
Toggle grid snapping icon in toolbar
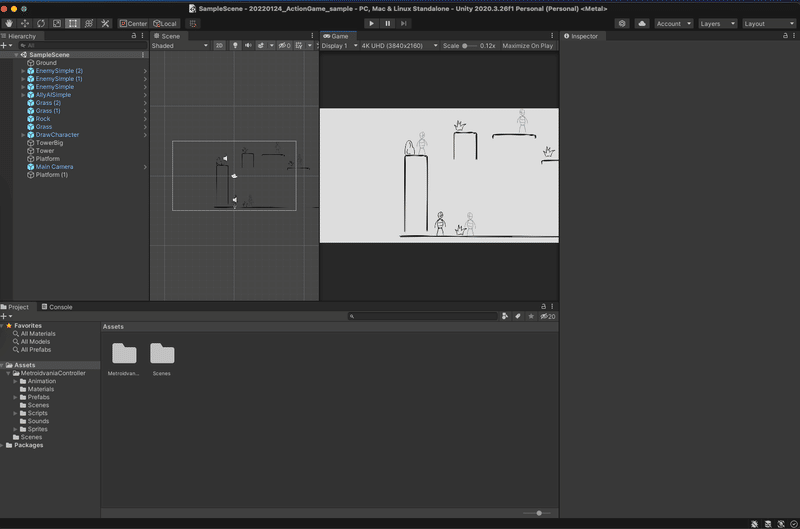(193, 23)
